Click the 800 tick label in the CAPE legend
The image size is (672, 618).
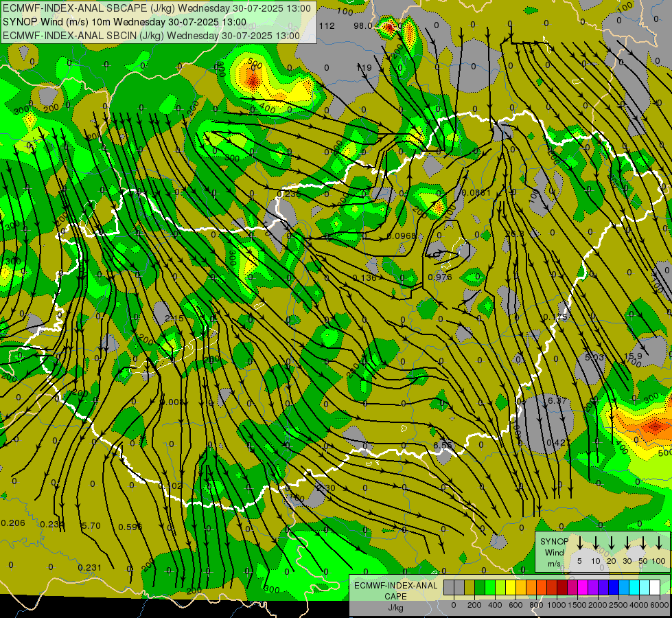coord(536,605)
